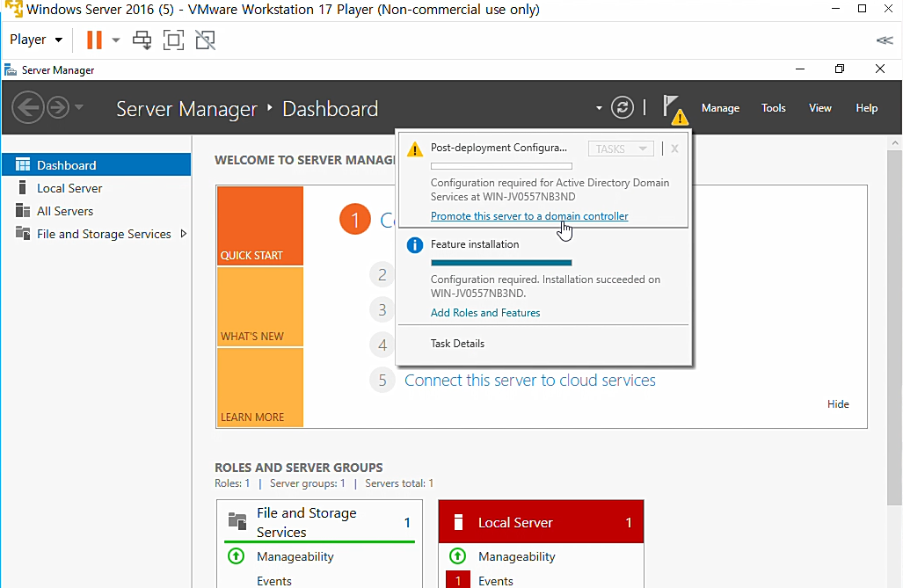Open the Tools menu
903x588 pixels.
[773, 108]
